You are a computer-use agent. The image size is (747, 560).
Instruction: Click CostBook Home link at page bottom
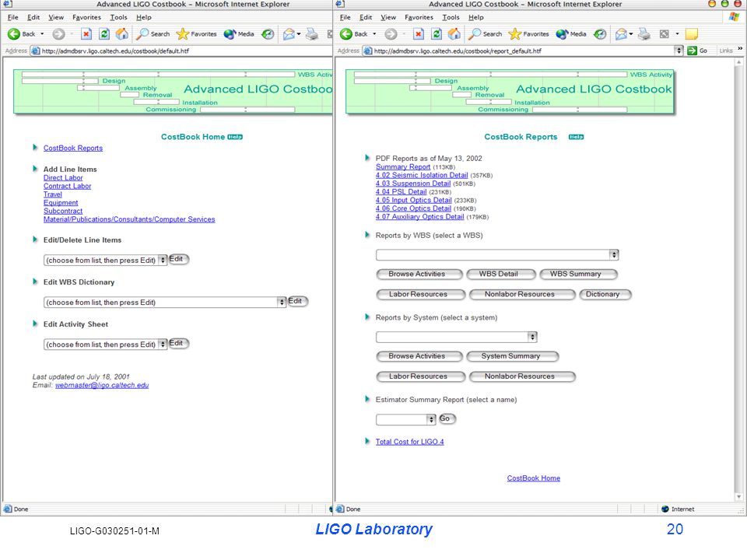pos(534,478)
